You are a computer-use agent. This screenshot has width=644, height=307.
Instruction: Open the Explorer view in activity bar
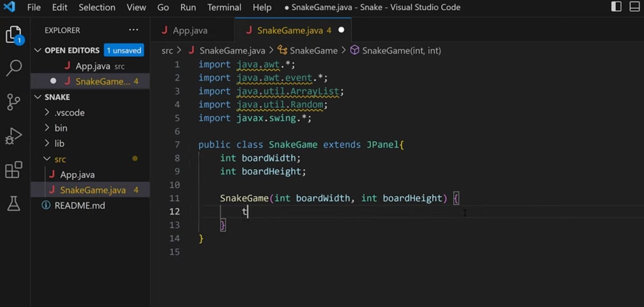tap(14, 35)
